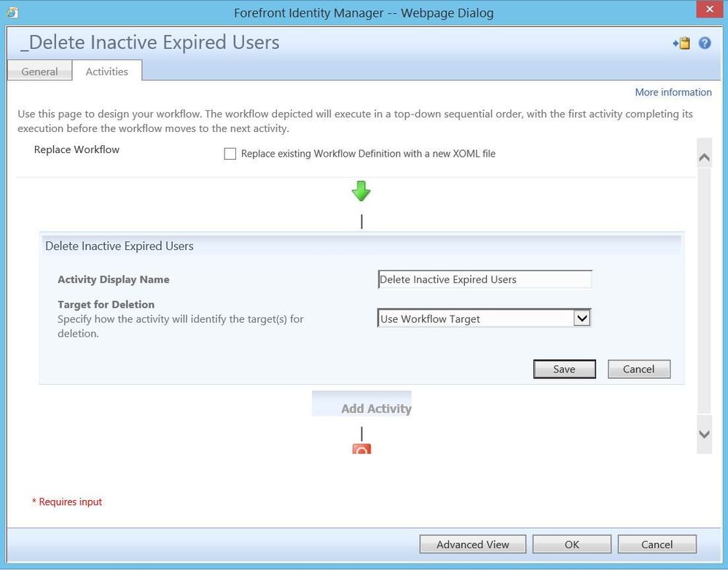Cancel the dialog at the bottom
The image size is (728, 570).
[x=657, y=544]
